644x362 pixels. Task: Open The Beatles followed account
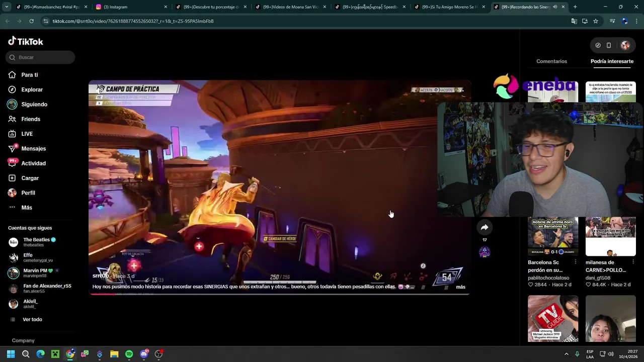[x=40, y=242]
